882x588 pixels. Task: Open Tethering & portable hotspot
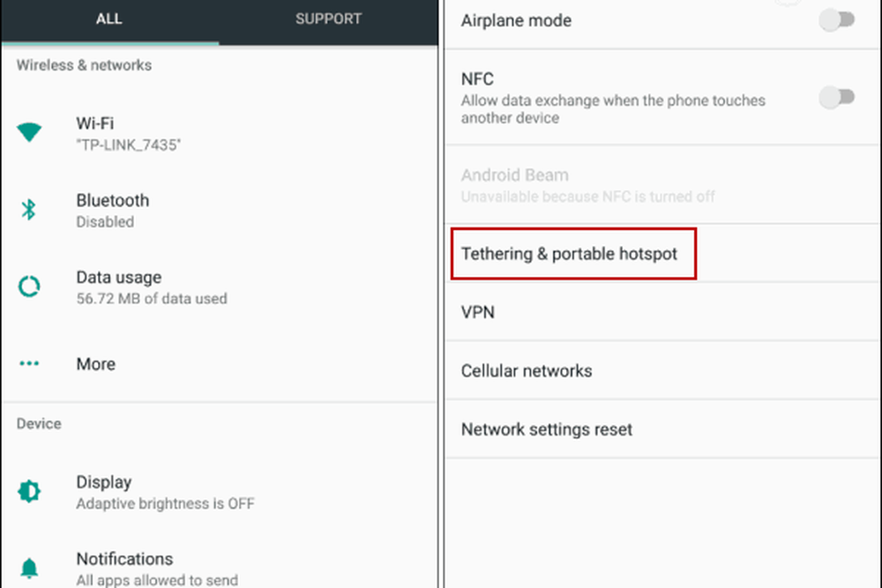570,254
